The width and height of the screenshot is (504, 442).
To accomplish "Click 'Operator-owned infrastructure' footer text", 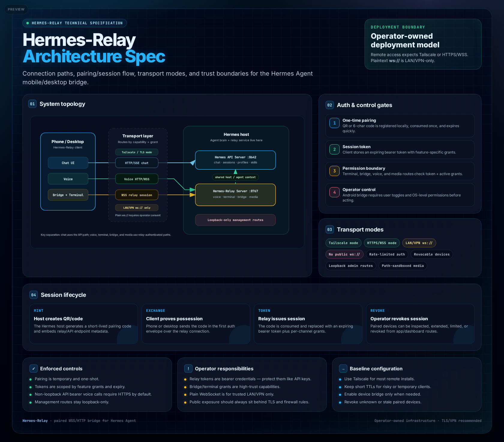I will click(x=405, y=421).
